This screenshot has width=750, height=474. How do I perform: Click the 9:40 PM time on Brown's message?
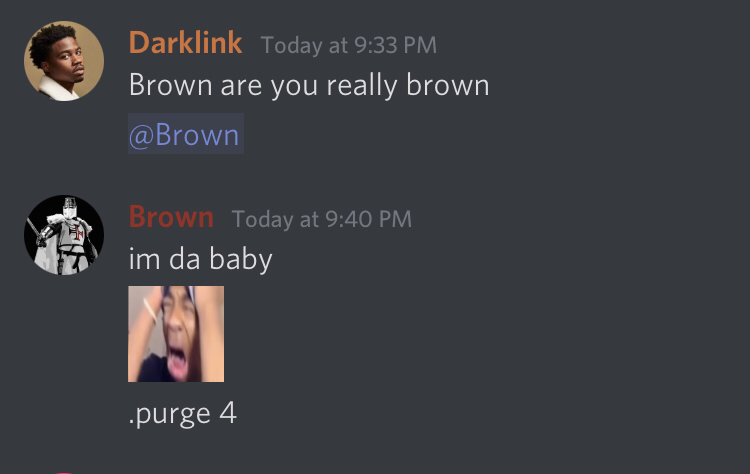point(368,220)
